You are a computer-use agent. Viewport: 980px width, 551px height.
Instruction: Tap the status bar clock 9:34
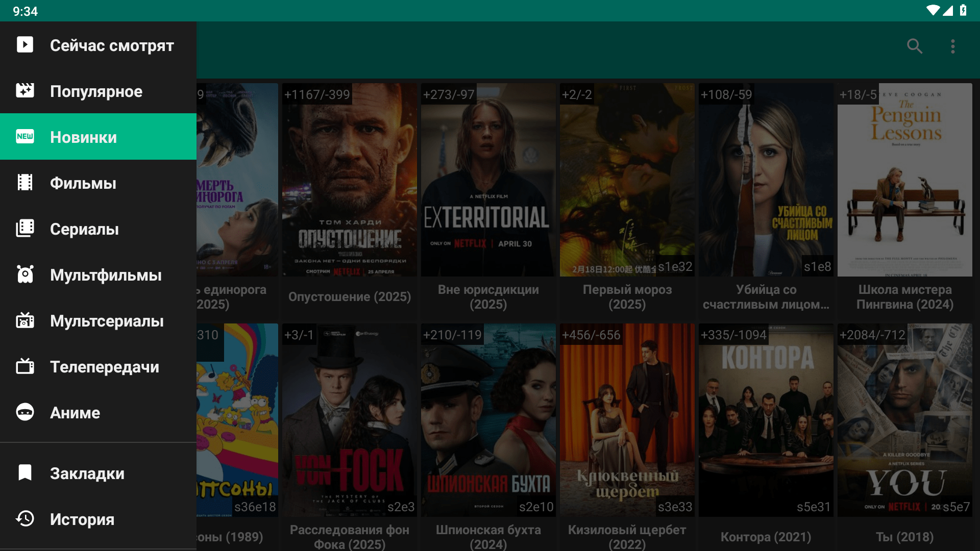tap(25, 11)
